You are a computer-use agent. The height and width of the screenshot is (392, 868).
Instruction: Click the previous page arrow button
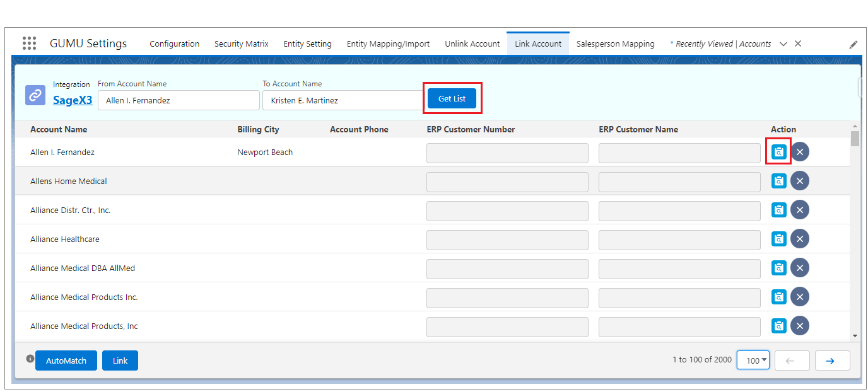pyautogui.click(x=792, y=360)
